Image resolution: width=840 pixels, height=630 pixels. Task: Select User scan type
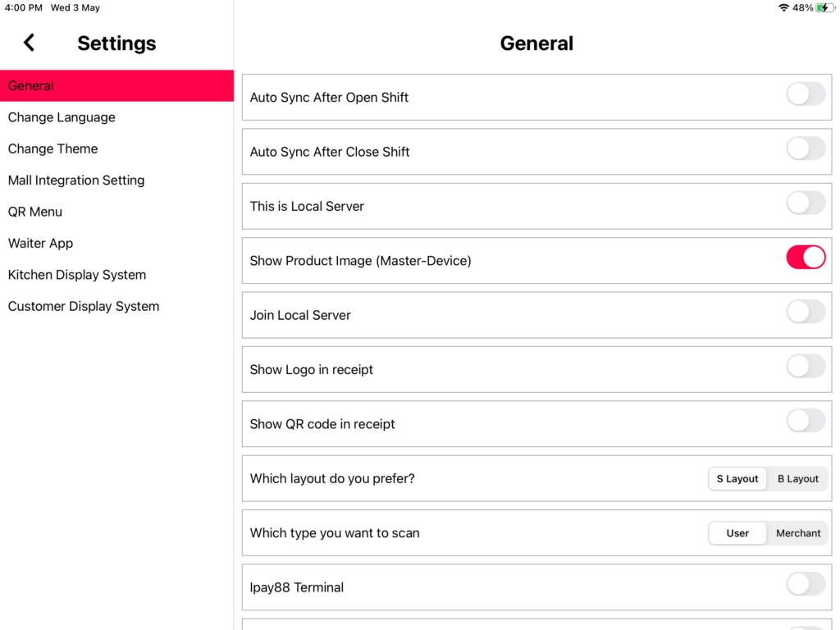(x=737, y=533)
